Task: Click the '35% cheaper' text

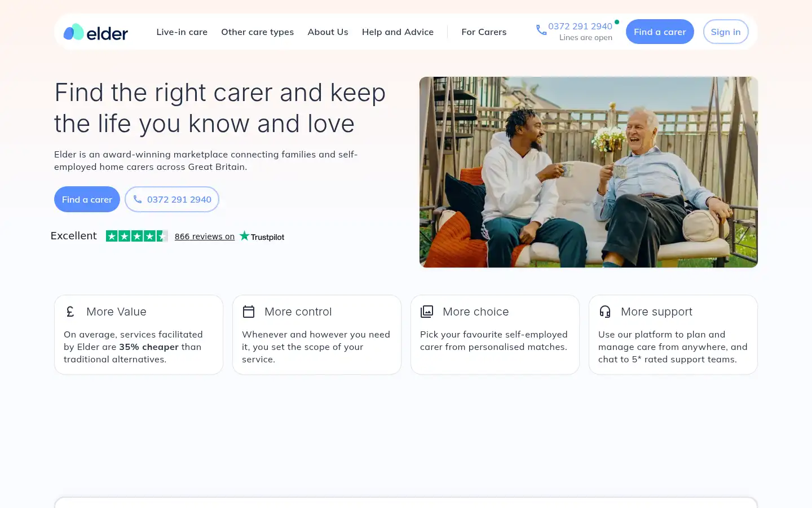Action: point(149,347)
